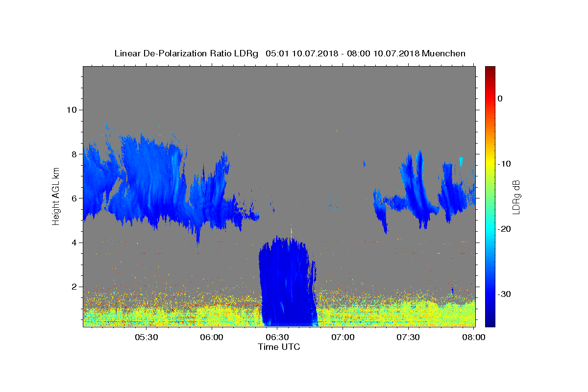Click the 05:30 time tick label
The height and width of the screenshot is (392, 588).
click(147, 338)
